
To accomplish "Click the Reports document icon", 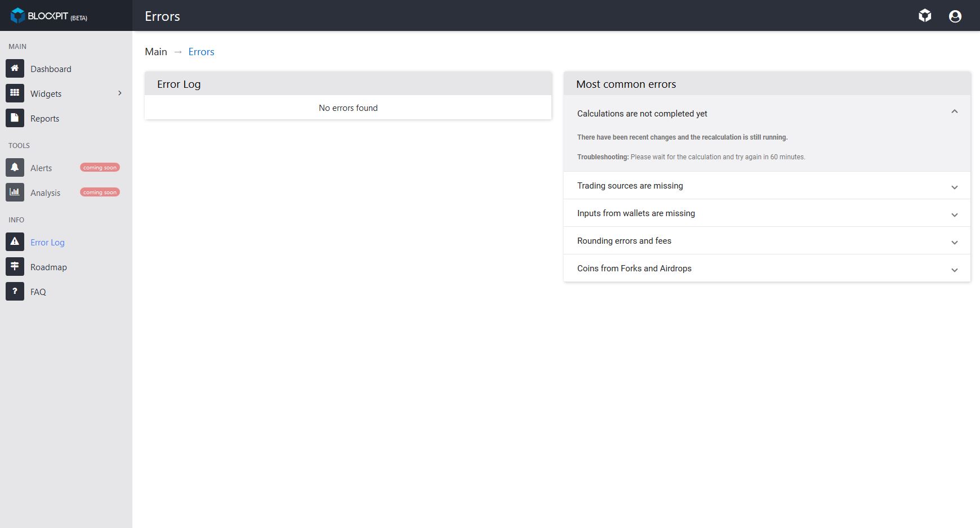I will click(x=15, y=118).
